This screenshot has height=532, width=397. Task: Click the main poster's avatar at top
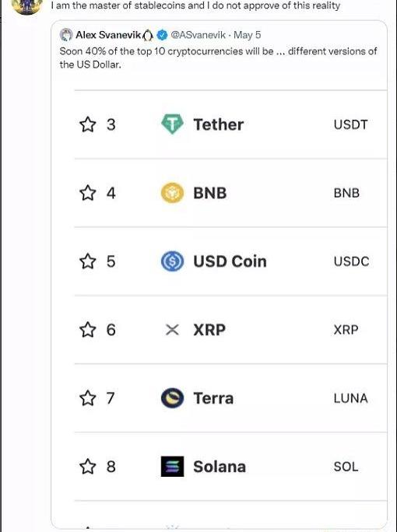pos(26,6)
